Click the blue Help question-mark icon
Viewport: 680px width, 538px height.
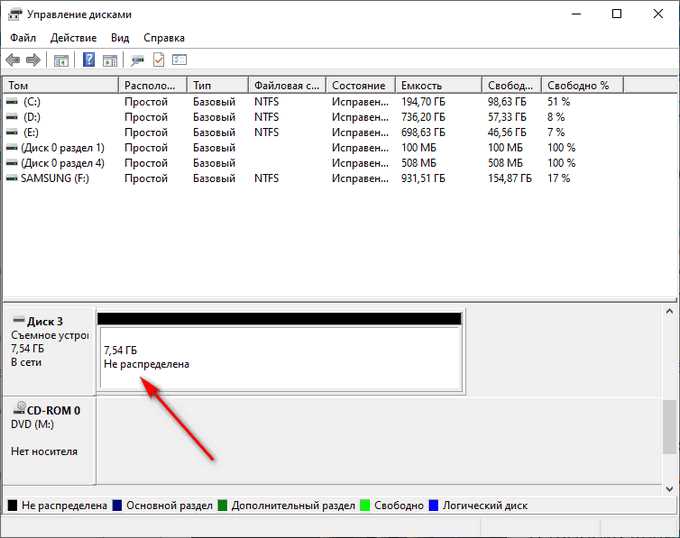click(89, 59)
